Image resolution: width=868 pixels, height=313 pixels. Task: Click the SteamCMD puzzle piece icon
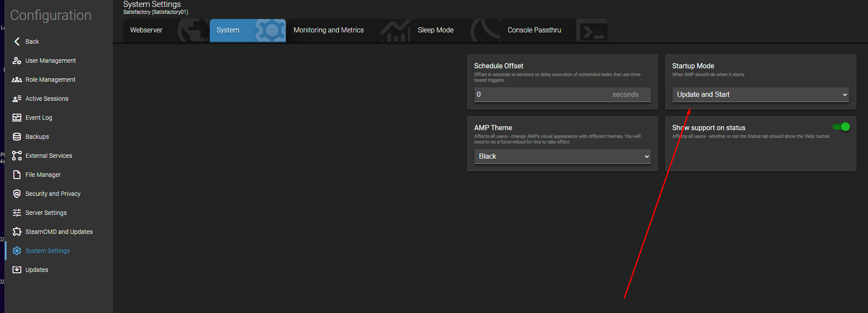pos(17,232)
